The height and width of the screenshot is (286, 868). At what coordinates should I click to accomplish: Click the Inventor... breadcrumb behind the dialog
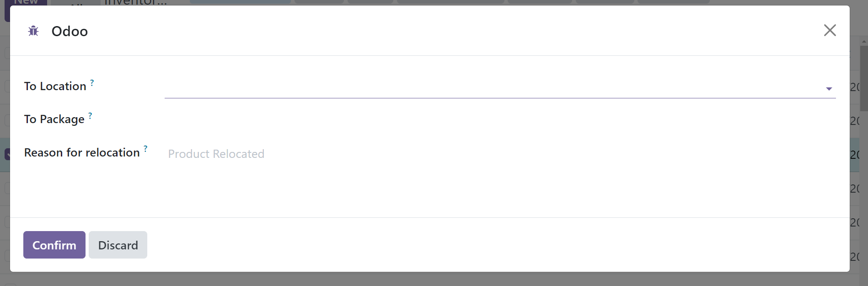tap(136, 2)
